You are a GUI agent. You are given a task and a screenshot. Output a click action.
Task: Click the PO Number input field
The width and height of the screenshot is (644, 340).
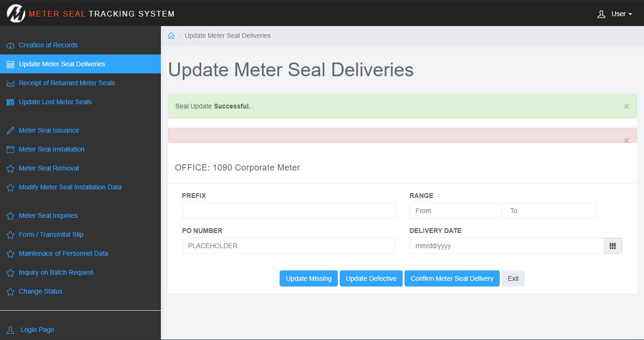tap(288, 246)
